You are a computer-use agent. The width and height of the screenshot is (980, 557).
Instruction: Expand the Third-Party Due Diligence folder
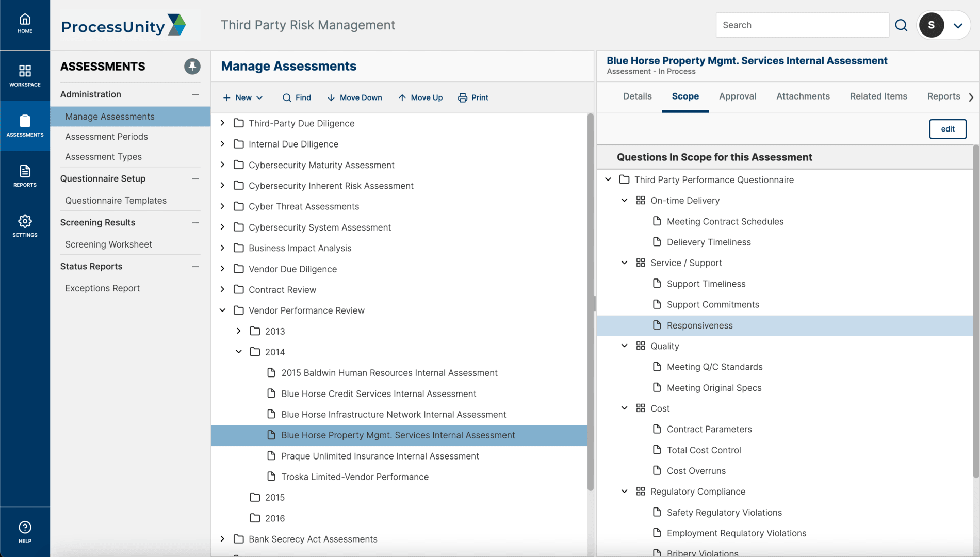[223, 123]
